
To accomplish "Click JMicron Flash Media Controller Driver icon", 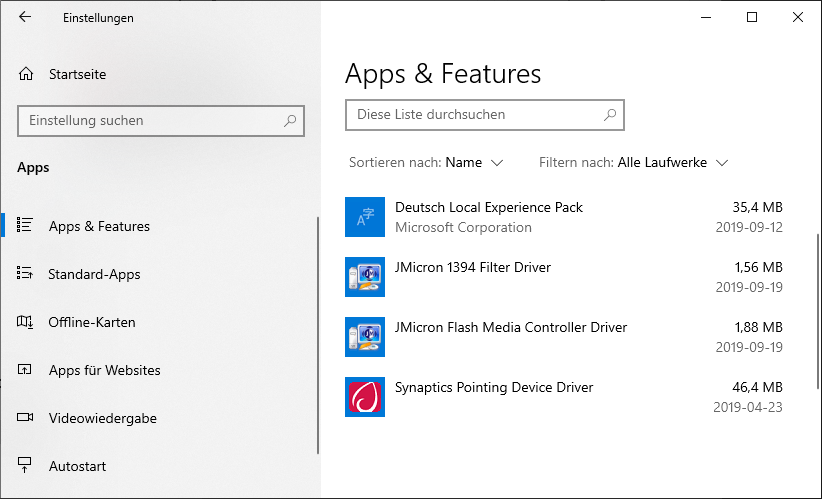I will coord(365,337).
